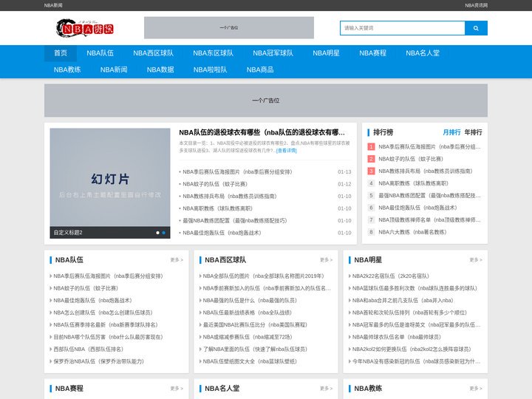The image size is (532, 399).
Task: Open NBA全部队伍的图片 article
Action: tap(263, 276)
